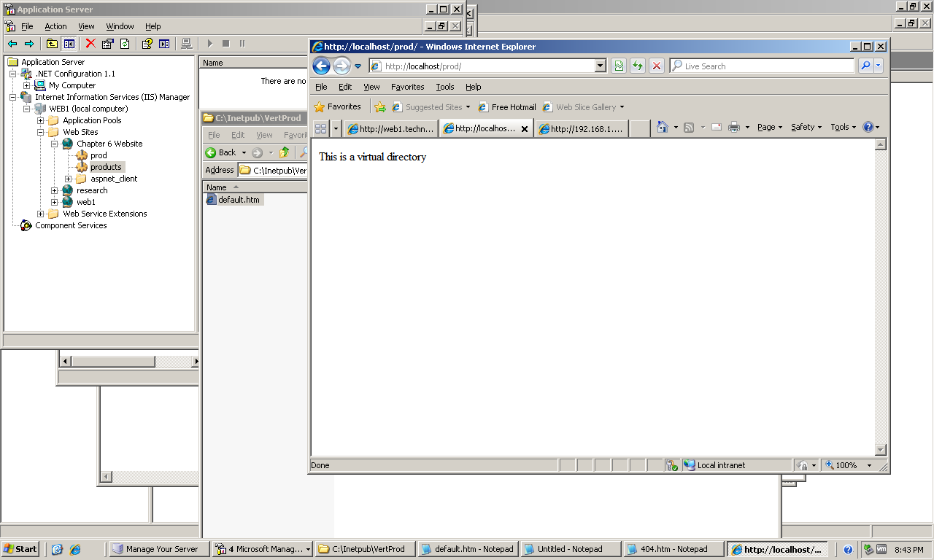Collapse the Chapter 6 Website node

pos(55,144)
